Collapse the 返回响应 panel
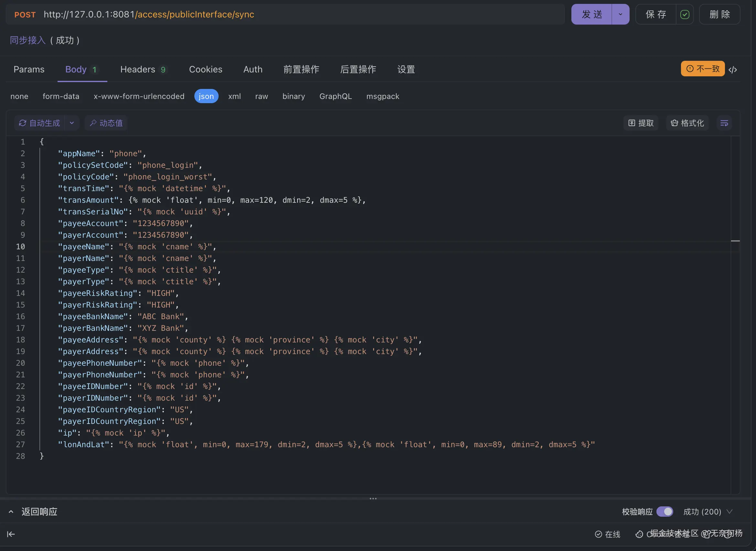The width and height of the screenshot is (756, 551). point(11,512)
